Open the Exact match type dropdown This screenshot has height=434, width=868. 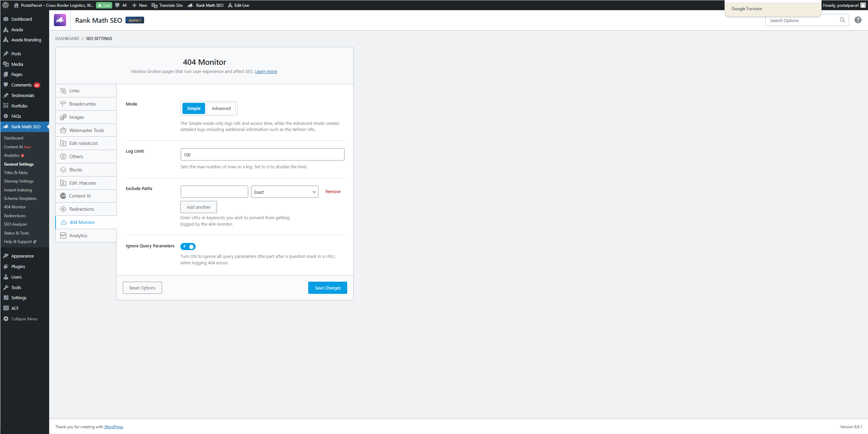click(284, 192)
